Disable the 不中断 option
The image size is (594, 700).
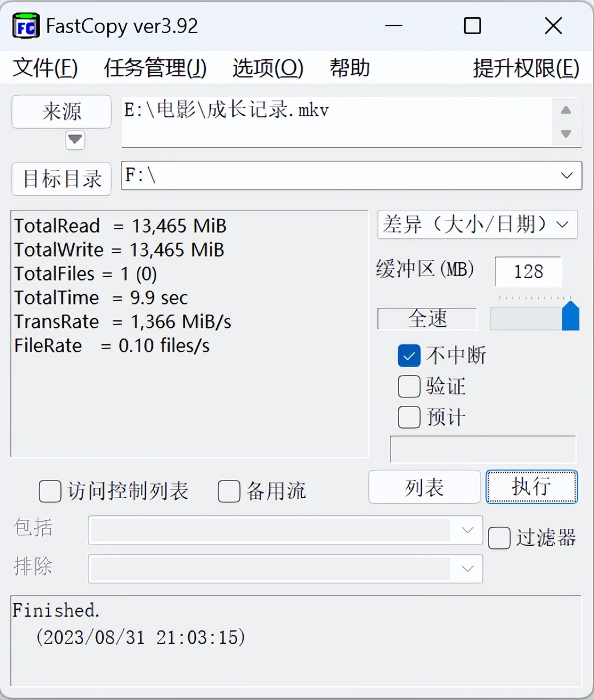point(408,355)
